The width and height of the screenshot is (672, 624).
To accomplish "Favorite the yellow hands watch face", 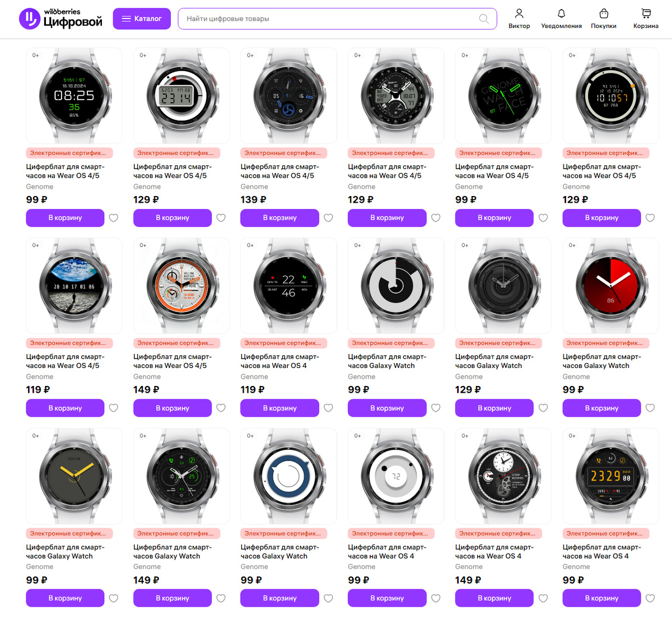I will (x=114, y=598).
